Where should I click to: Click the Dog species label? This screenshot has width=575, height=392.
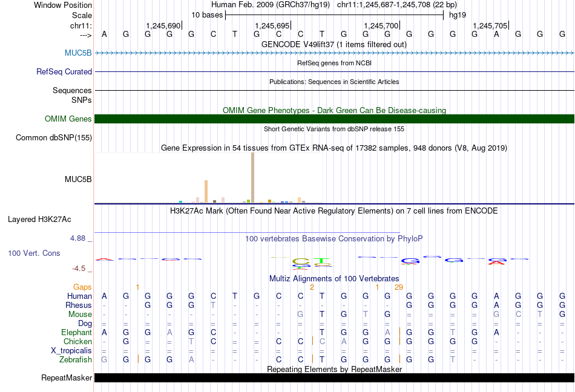pos(85,323)
